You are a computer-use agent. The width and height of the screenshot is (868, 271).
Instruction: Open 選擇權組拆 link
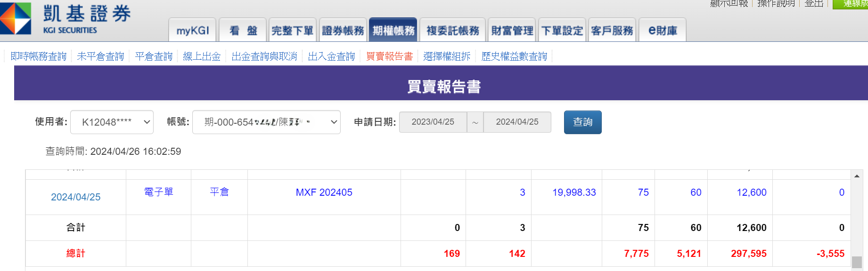point(447,56)
